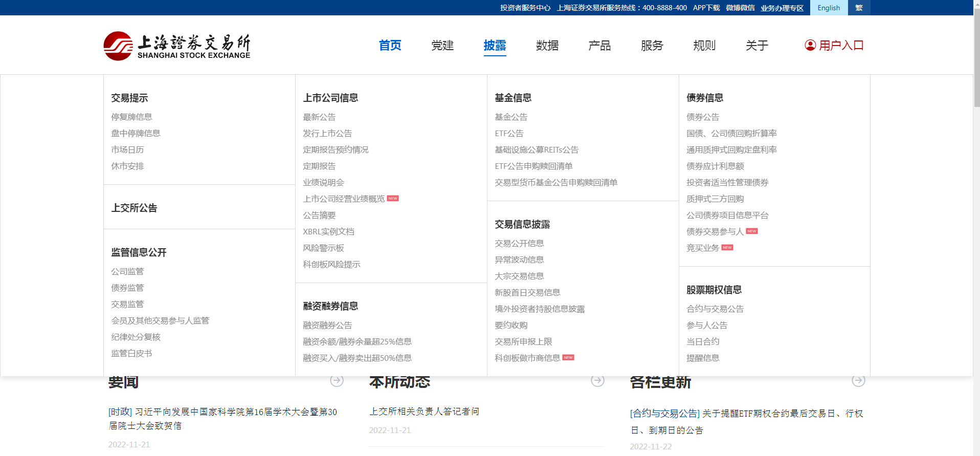Open 基础设施公募REITs公告 link
The image size is (980, 456).
click(537, 149)
